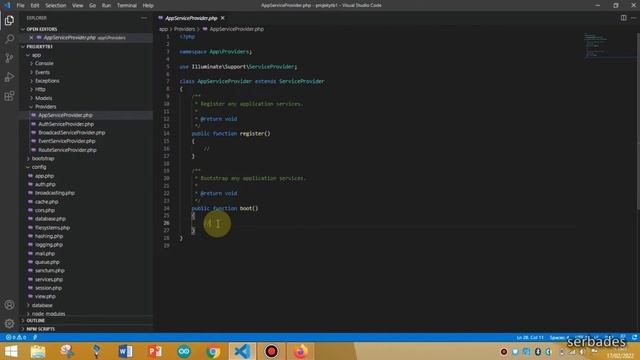The image size is (640, 360).
Task: Open File Explorer from taskbar
Action: click(38, 351)
